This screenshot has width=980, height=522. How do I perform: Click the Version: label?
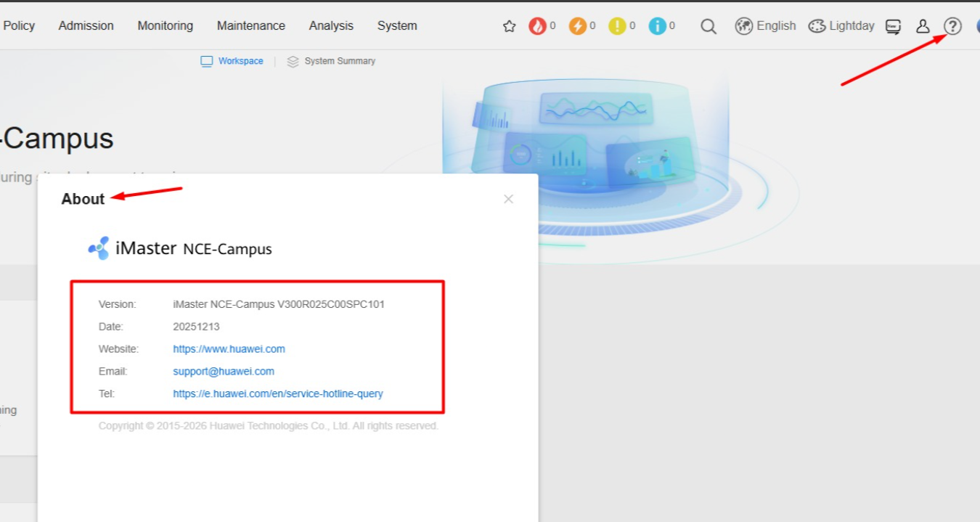coord(118,304)
